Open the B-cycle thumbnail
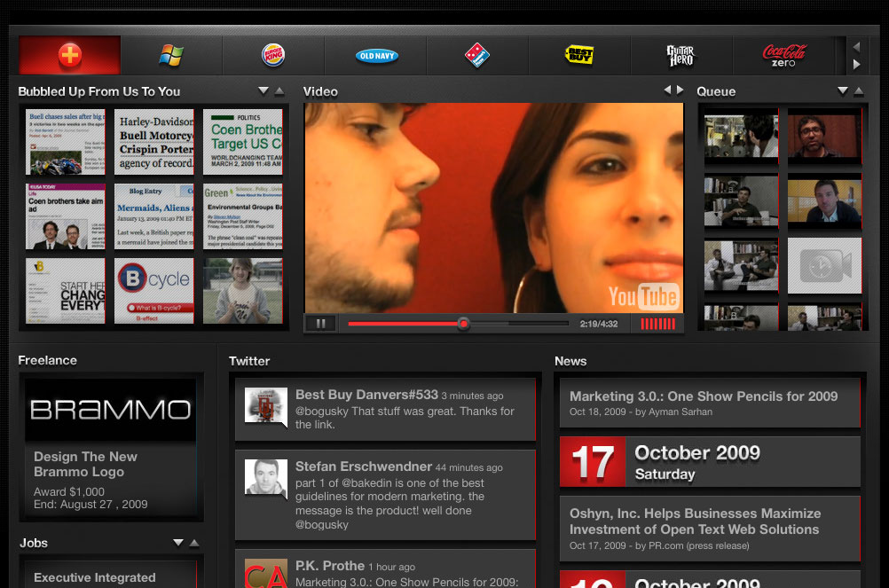889x588 pixels. [154, 290]
